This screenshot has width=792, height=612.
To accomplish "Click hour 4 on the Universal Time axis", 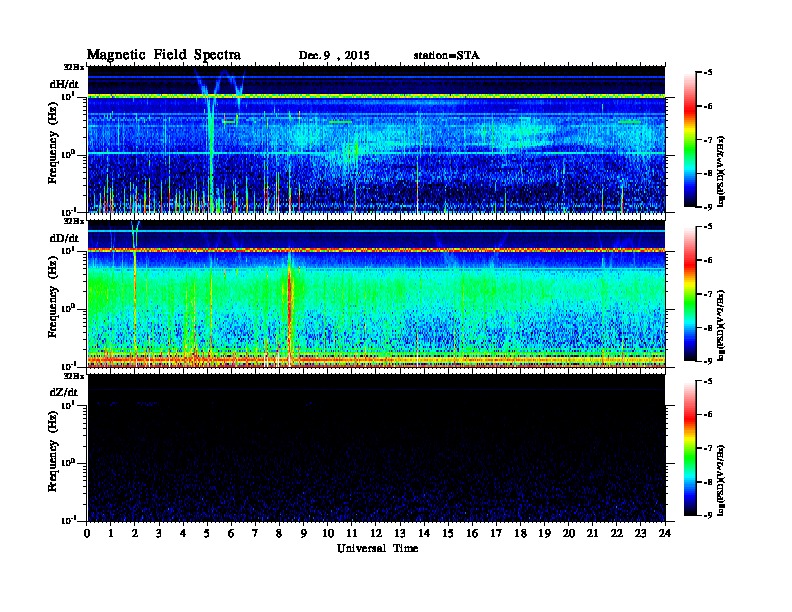I will click(183, 533).
